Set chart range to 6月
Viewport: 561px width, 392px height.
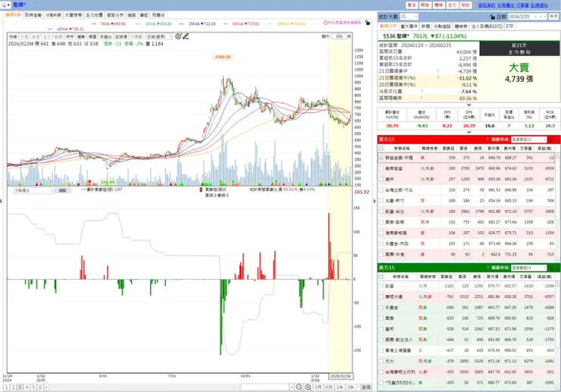(x=329, y=387)
